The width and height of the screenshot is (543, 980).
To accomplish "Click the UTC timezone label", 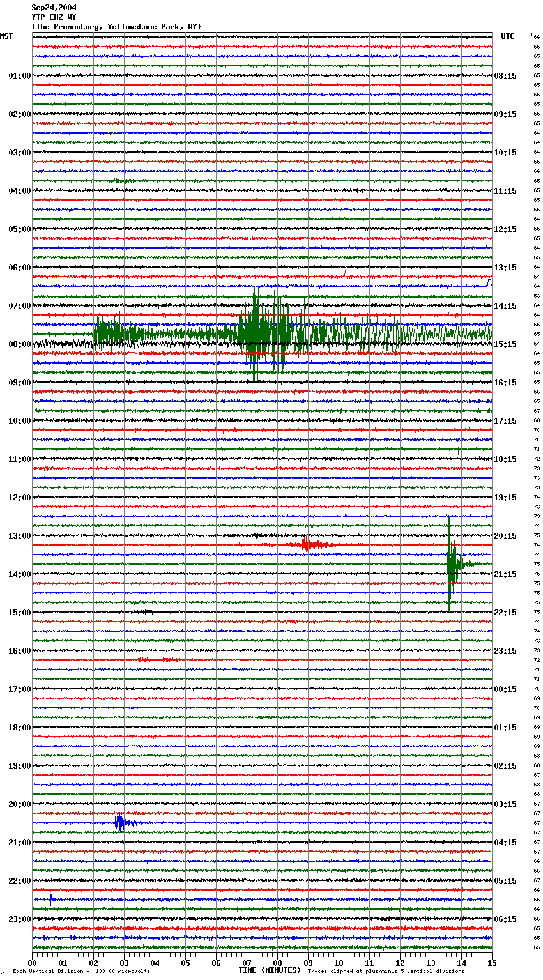I will coord(508,36).
